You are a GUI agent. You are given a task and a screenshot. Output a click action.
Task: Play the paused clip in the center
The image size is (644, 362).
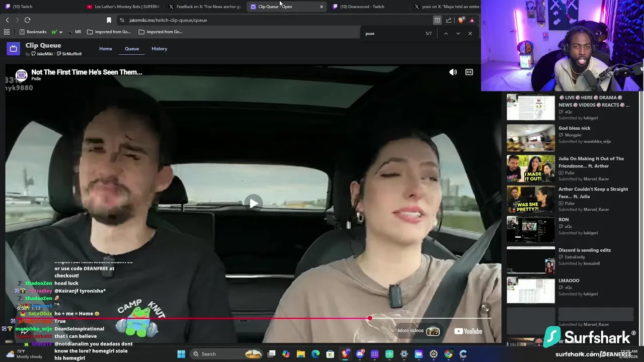(x=254, y=203)
